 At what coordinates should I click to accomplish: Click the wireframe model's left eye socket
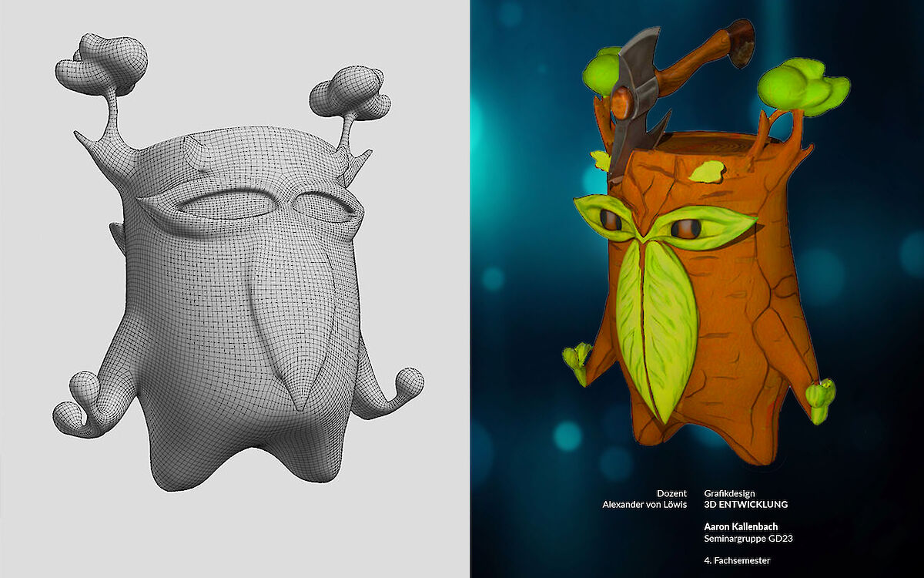coord(223,206)
